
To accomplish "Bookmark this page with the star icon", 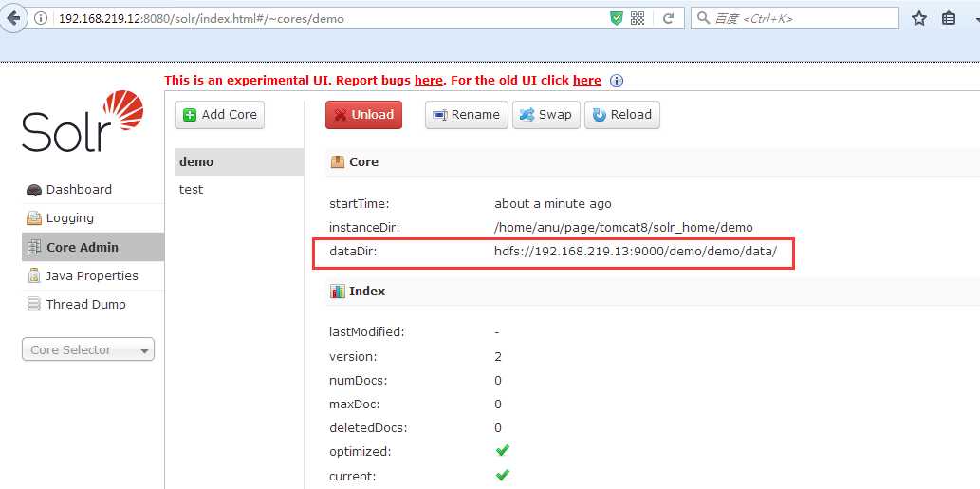I will [918, 18].
